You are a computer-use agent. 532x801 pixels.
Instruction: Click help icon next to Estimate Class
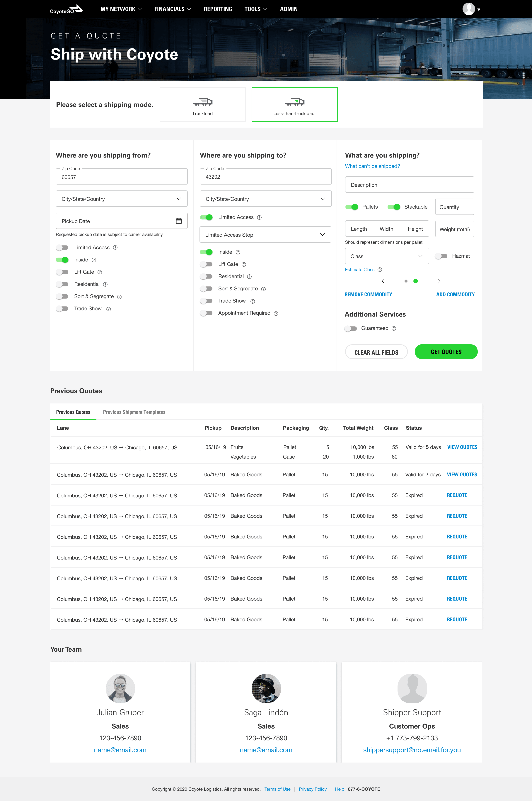380,270
